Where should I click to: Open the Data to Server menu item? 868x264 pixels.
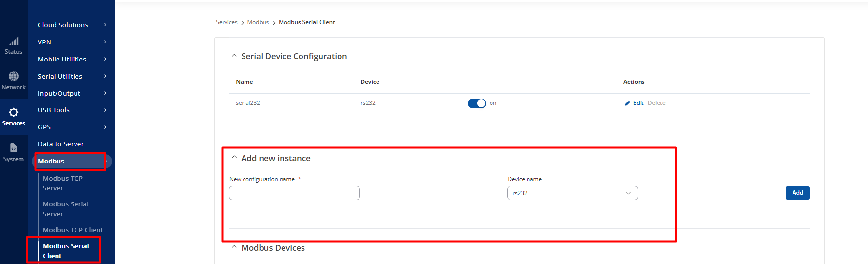pyautogui.click(x=61, y=144)
